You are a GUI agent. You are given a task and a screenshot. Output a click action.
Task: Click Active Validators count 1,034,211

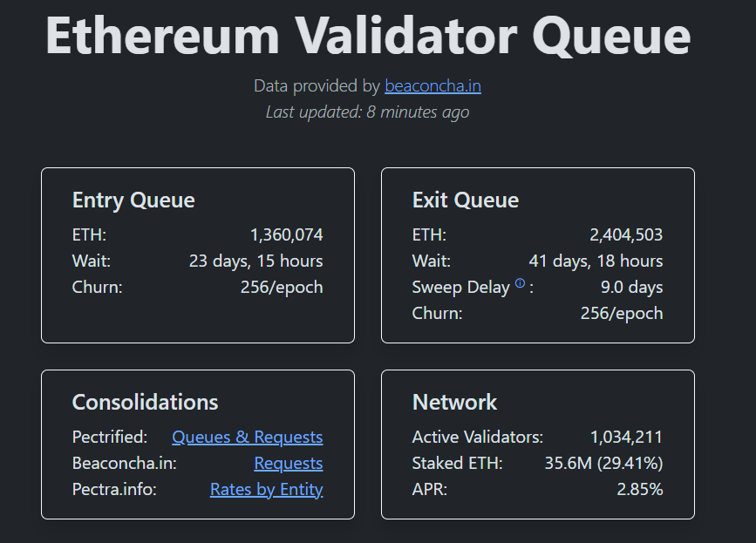pos(626,438)
